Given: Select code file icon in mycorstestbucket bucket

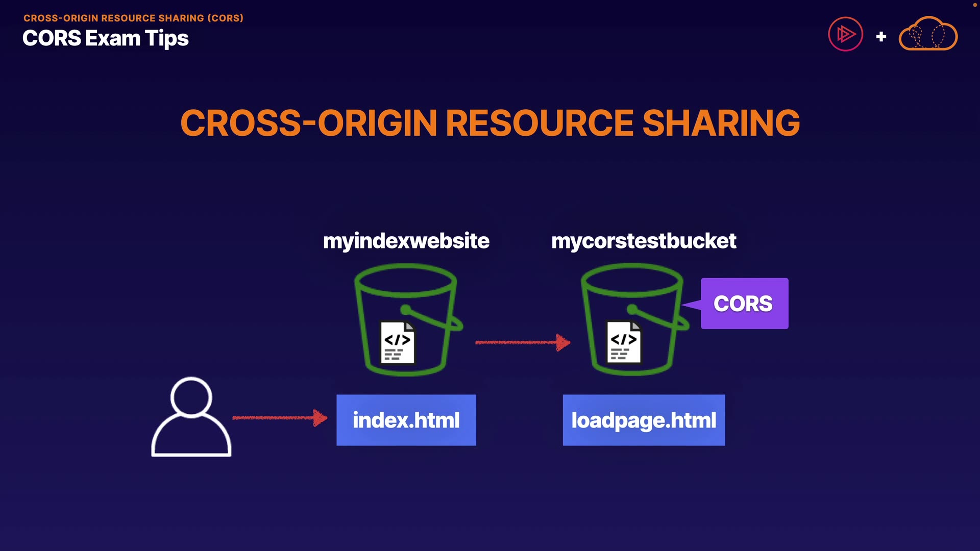Looking at the screenshot, I should pyautogui.click(x=624, y=342).
